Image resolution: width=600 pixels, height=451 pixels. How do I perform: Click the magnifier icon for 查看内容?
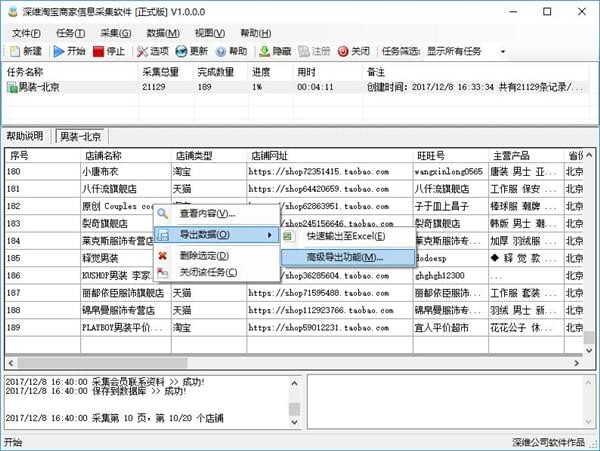tap(163, 213)
